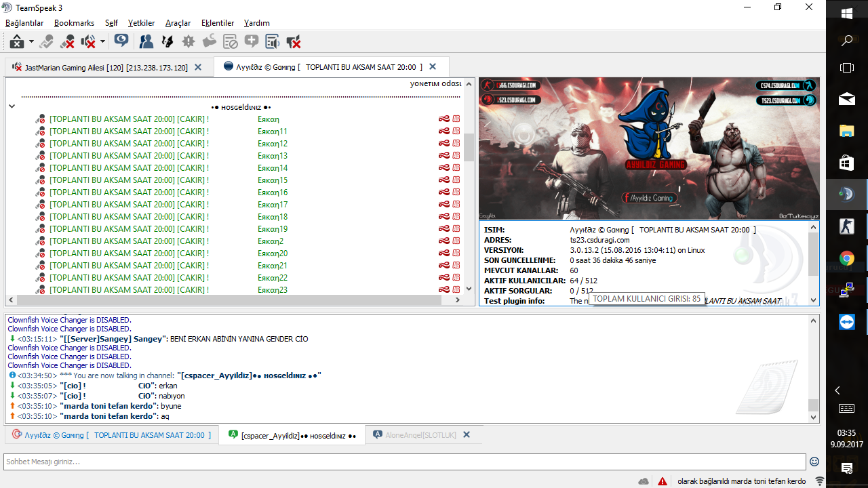Click the server address ts23.csduragi.com

599,240
